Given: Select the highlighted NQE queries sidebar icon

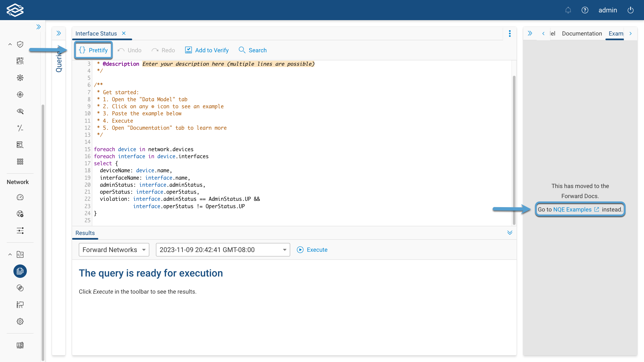Looking at the screenshot, I should point(20,271).
